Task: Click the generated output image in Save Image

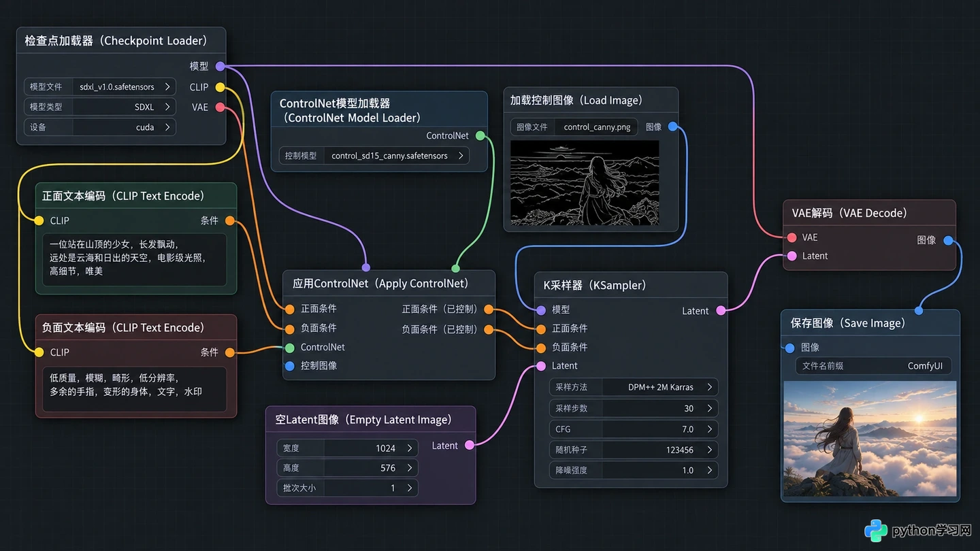Action: (870, 439)
